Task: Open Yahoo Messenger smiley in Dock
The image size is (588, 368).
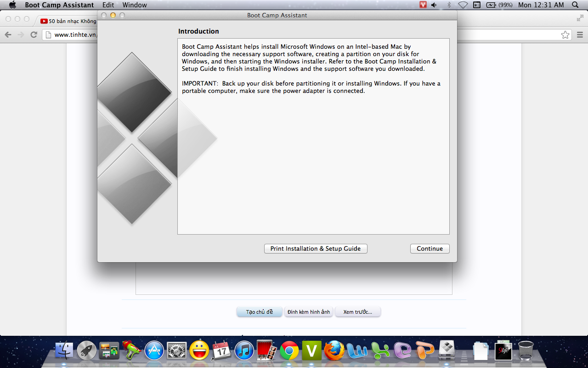Action: tap(199, 351)
